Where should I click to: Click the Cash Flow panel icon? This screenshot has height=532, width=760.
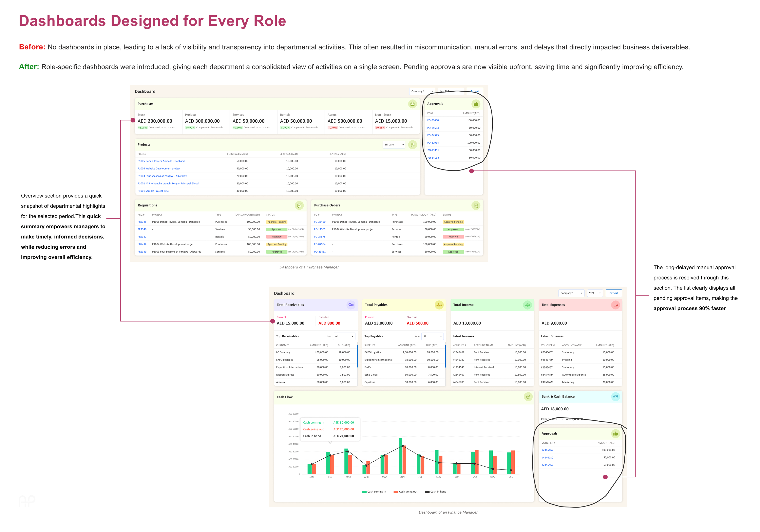click(x=528, y=397)
